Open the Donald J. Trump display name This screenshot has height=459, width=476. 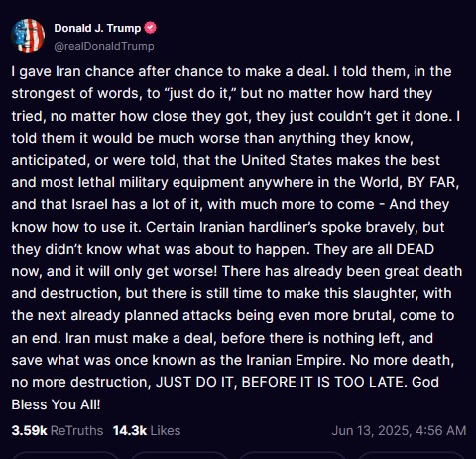pyautogui.click(x=97, y=28)
